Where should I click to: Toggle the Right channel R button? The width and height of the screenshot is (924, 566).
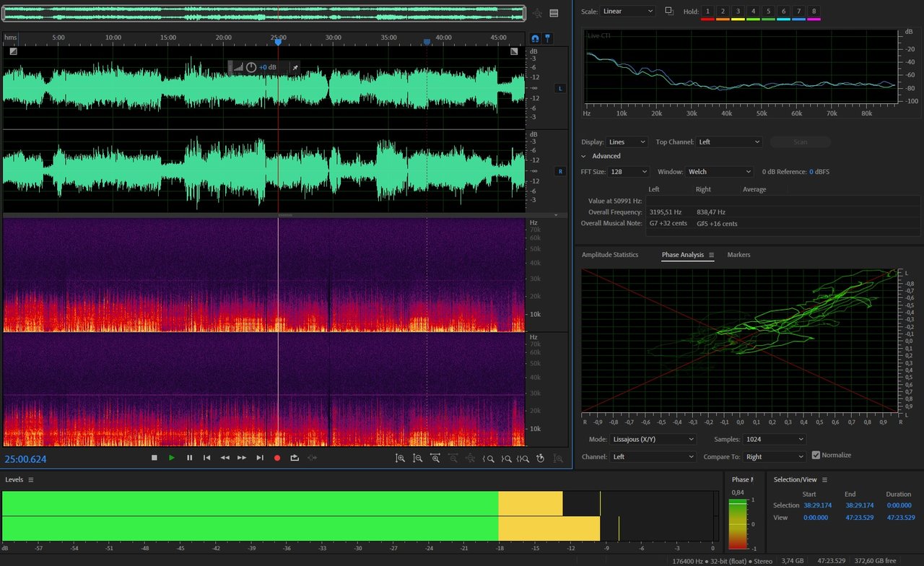pyautogui.click(x=559, y=171)
